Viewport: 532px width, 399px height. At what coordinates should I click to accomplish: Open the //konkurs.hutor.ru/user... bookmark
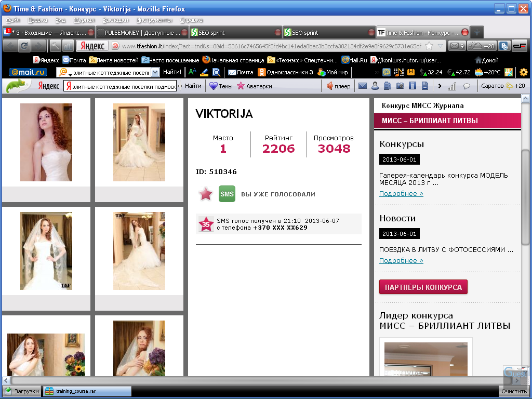pos(406,60)
